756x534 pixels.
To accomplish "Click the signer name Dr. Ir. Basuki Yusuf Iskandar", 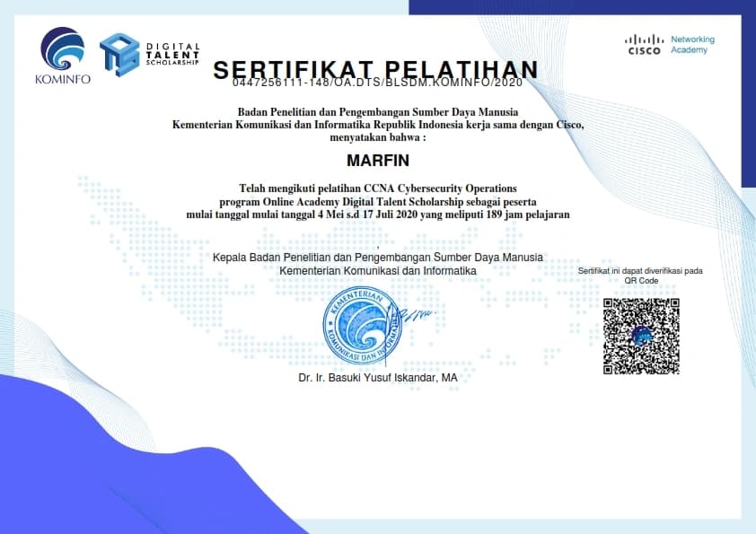I will [x=378, y=378].
